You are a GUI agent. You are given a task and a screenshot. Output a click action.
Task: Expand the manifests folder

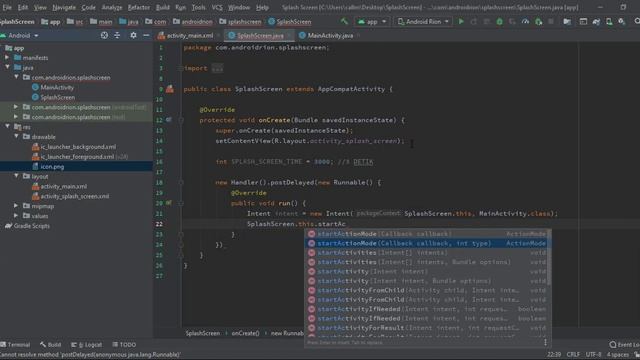(x=7, y=58)
